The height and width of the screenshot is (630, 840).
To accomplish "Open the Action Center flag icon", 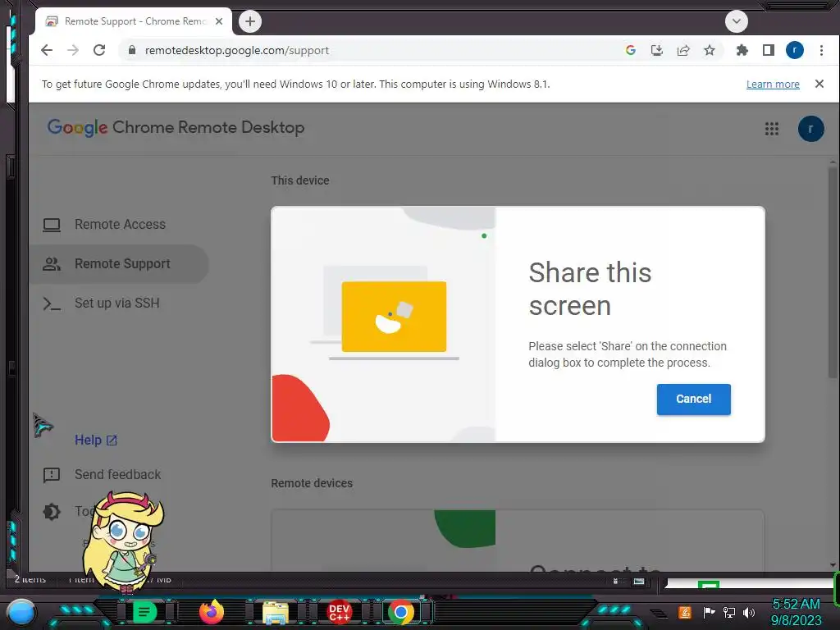I will point(709,612).
